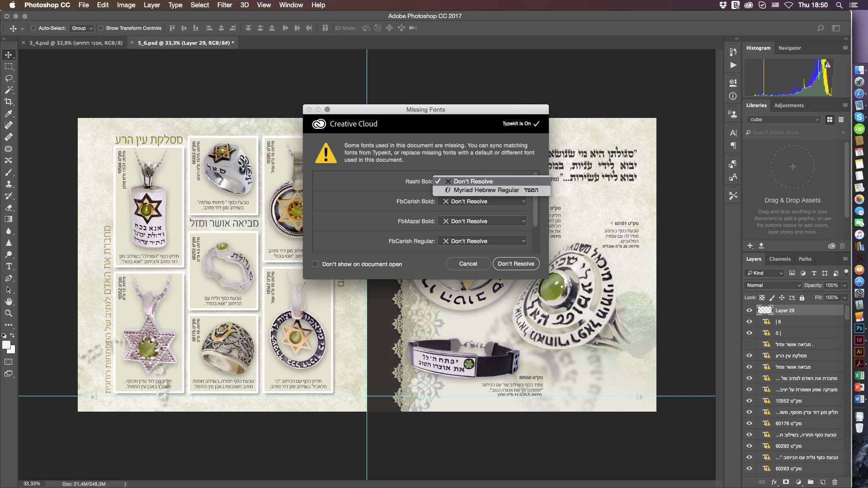The image size is (868, 488).
Task: Switch to the Channels tab
Action: pyautogui.click(x=780, y=259)
